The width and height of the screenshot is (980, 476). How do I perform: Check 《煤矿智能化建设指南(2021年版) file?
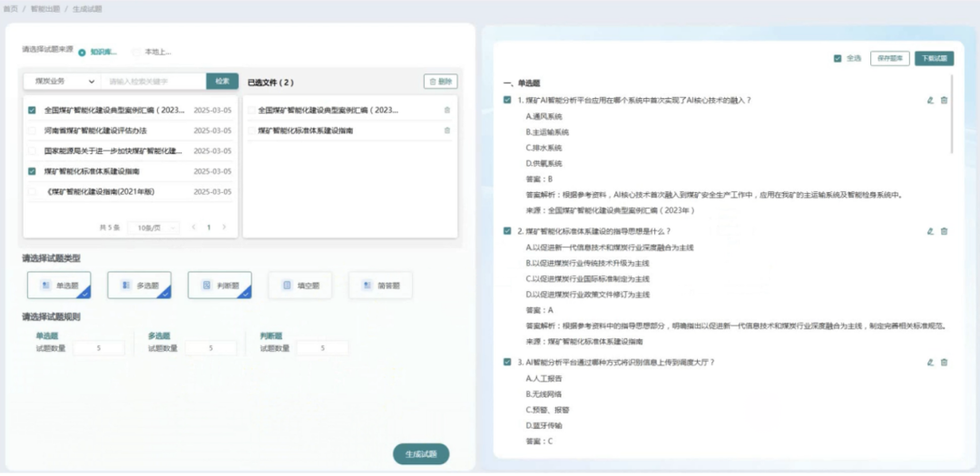[32, 192]
